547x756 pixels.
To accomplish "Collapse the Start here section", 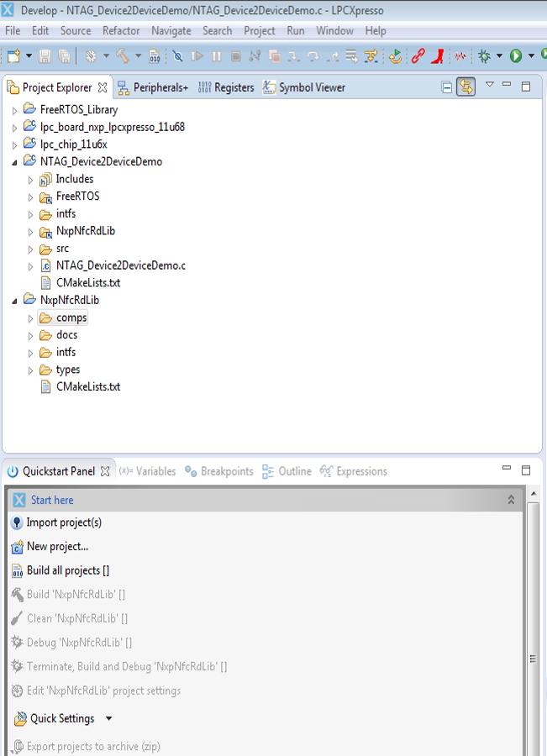I will [x=511, y=500].
